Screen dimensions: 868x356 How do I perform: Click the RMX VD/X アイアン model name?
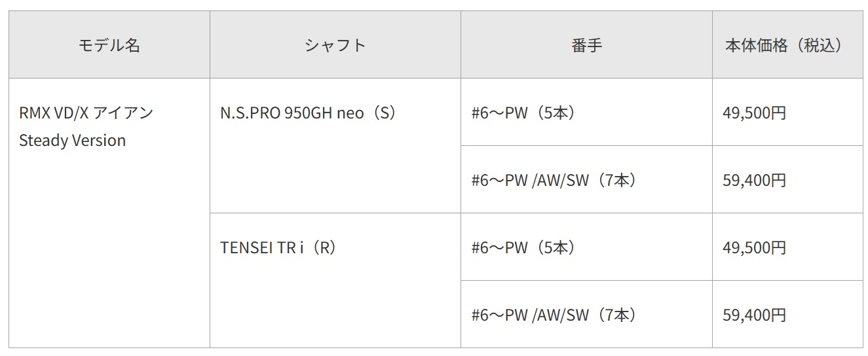coord(86,113)
